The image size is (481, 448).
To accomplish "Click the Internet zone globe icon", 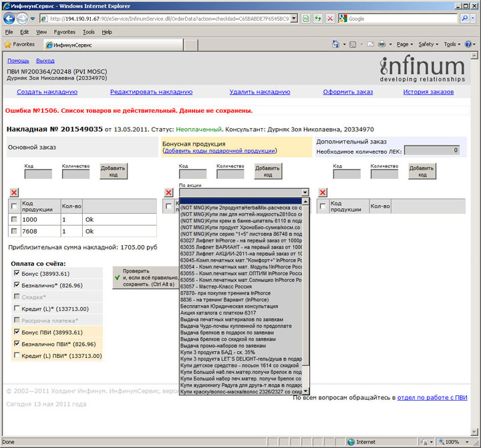I will [x=351, y=442].
